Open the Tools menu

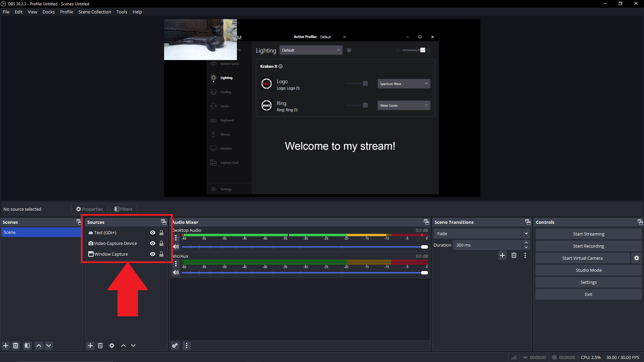click(x=121, y=12)
